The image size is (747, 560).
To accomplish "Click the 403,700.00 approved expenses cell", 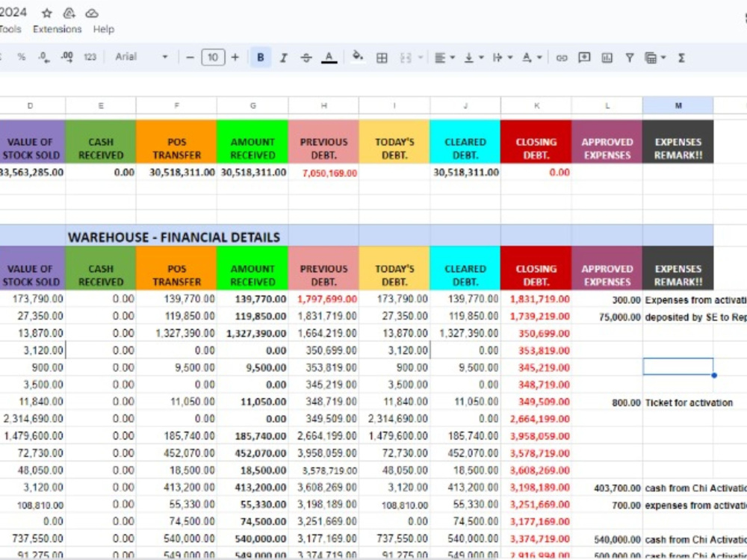I will point(607,488).
